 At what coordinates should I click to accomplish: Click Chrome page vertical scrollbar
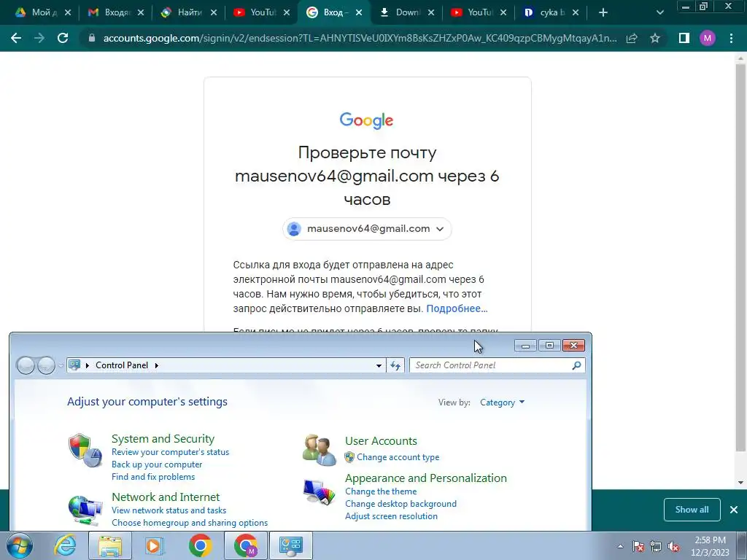[x=740, y=257]
